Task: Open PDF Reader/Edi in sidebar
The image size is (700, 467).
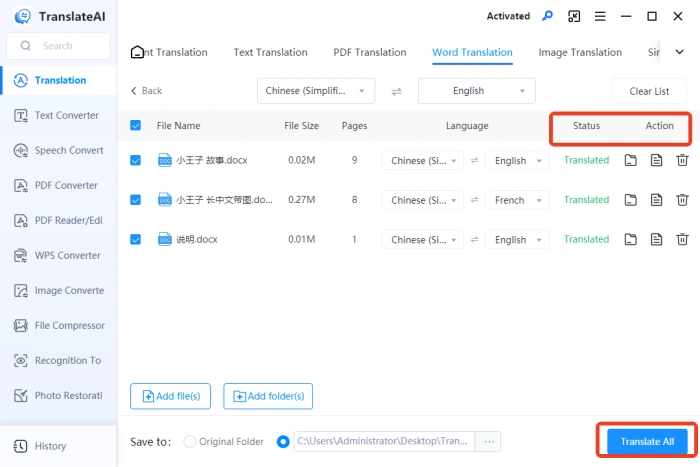Action: click(58, 221)
